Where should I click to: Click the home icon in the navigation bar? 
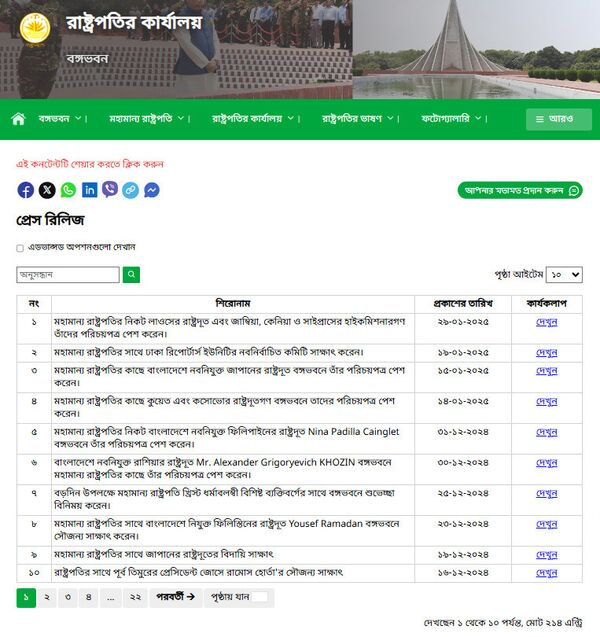point(18,119)
